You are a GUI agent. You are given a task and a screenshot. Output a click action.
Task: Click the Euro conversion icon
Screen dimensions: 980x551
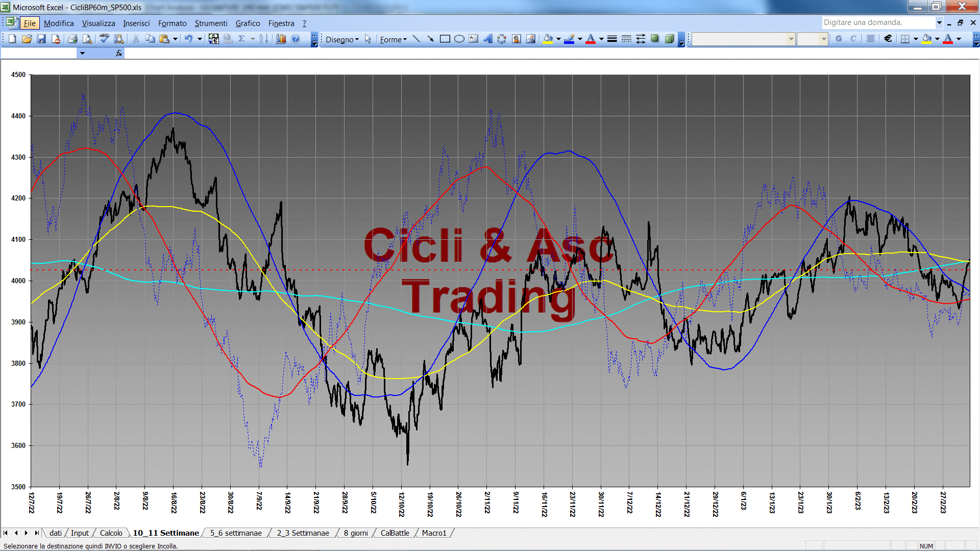[214, 39]
